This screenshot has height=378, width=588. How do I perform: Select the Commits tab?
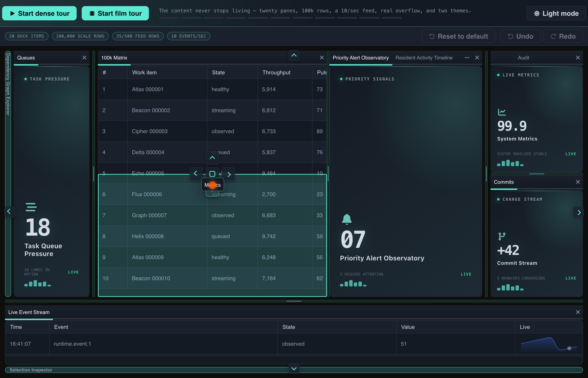(x=504, y=182)
